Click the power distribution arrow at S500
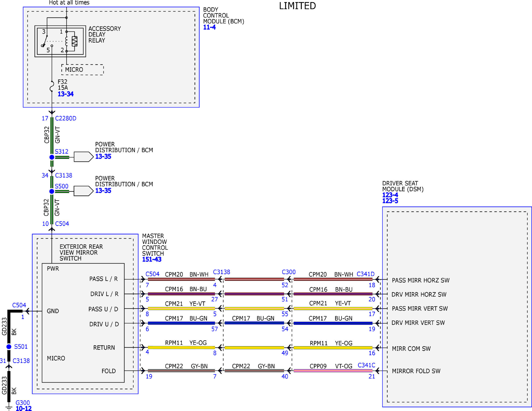The width and height of the screenshot is (532, 411). pyautogui.click(x=84, y=191)
